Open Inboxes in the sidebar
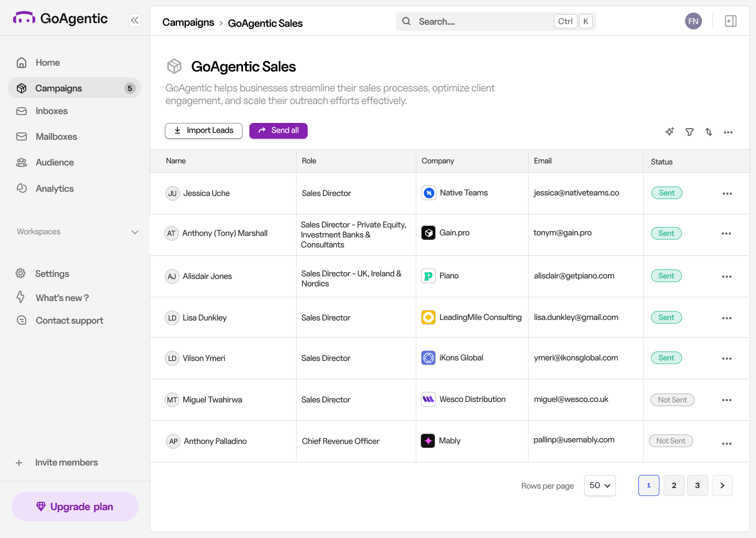 [x=51, y=111]
